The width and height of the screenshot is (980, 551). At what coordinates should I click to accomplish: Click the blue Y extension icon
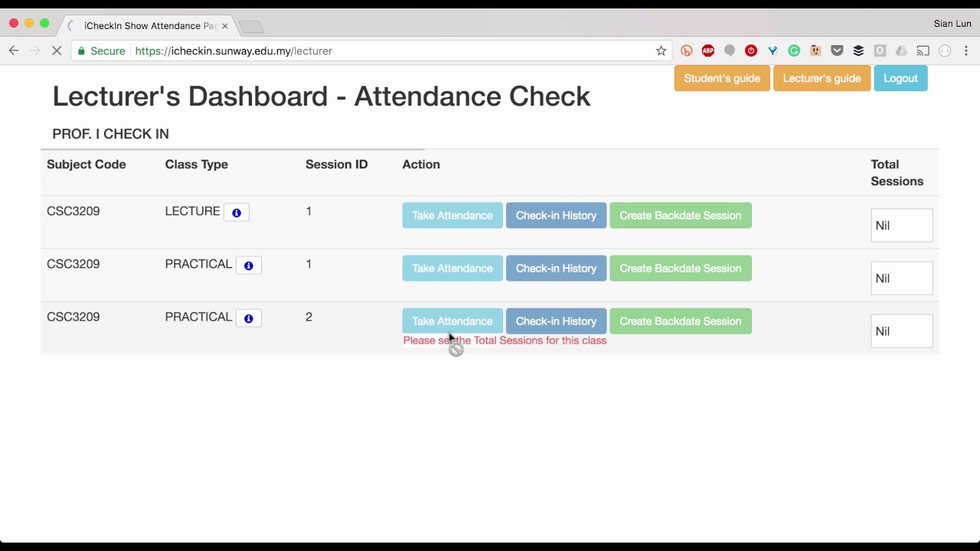[773, 51]
